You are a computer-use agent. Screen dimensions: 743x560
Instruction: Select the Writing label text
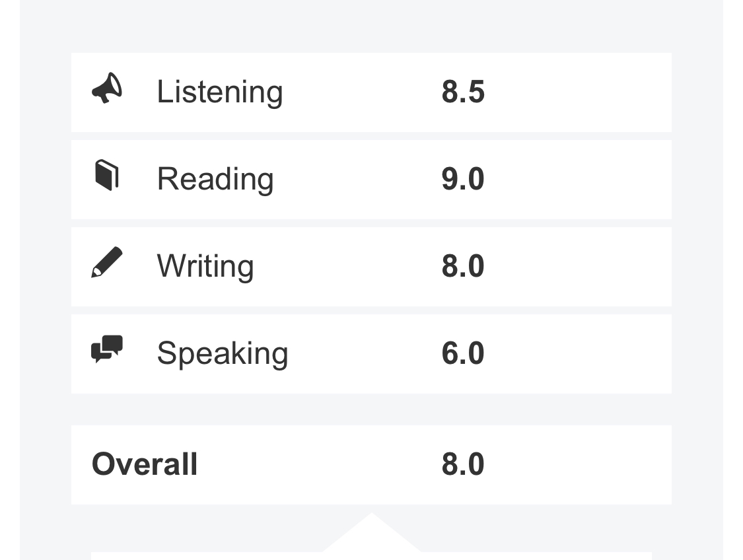pyautogui.click(x=205, y=267)
